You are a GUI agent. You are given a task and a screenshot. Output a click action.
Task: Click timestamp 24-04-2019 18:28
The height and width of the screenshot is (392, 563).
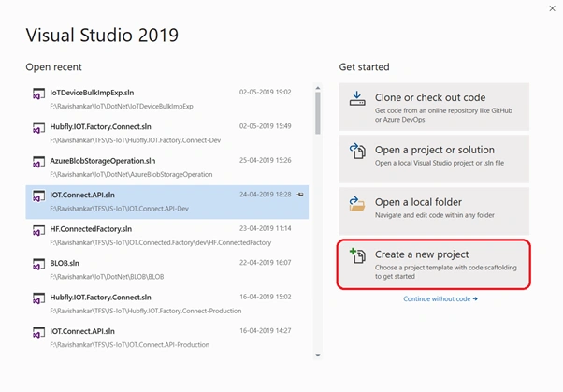click(x=266, y=195)
